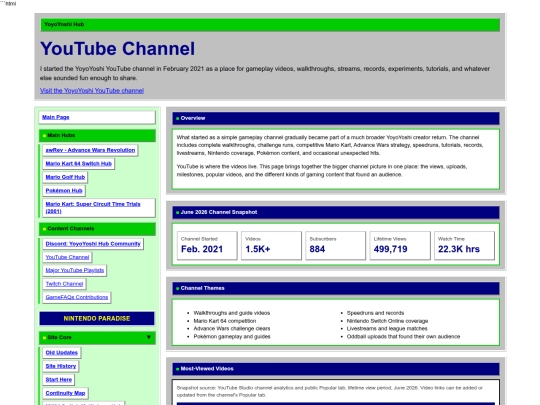The height and width of the screenshot is (405, 540).
Task: Select the Videos 1.5K+ stat card
Action: pos(271,245)
